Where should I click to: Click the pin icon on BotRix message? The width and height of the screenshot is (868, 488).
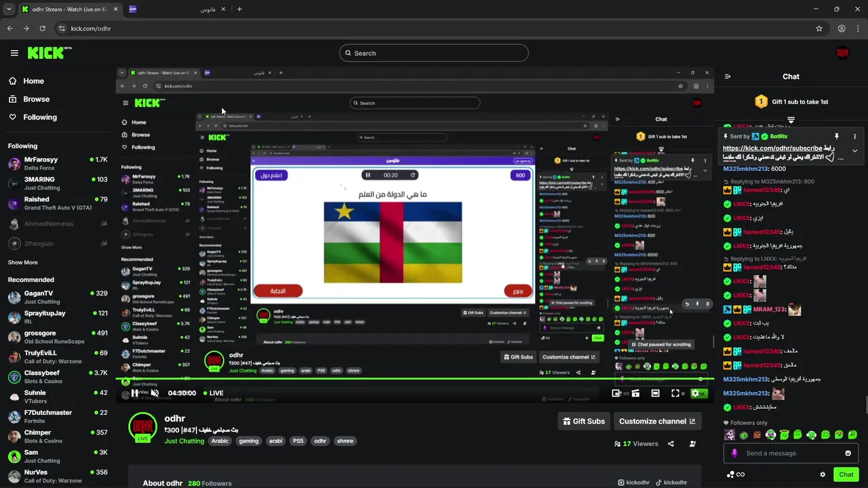point(837,136)
